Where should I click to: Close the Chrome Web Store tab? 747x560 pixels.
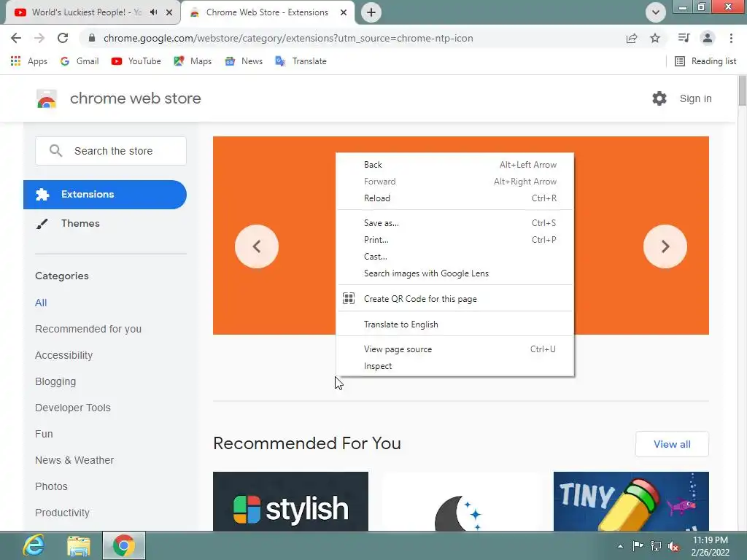[344, 12]
